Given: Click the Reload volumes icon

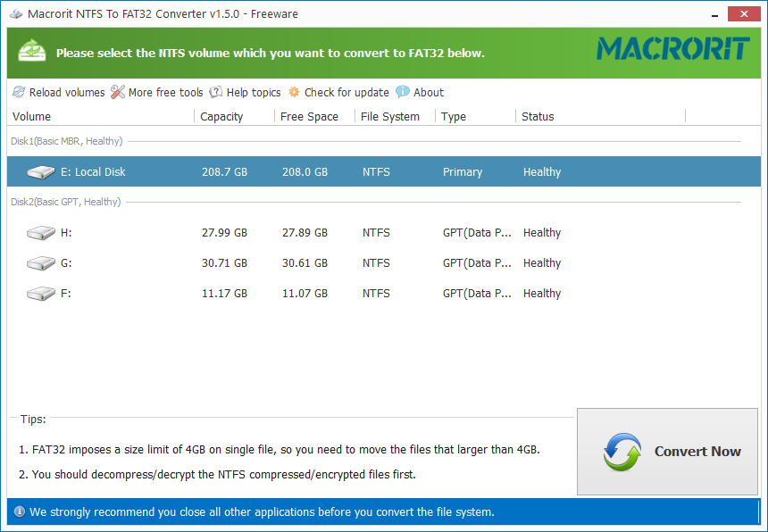Looking at the screenshot, I should coord(18,92).
